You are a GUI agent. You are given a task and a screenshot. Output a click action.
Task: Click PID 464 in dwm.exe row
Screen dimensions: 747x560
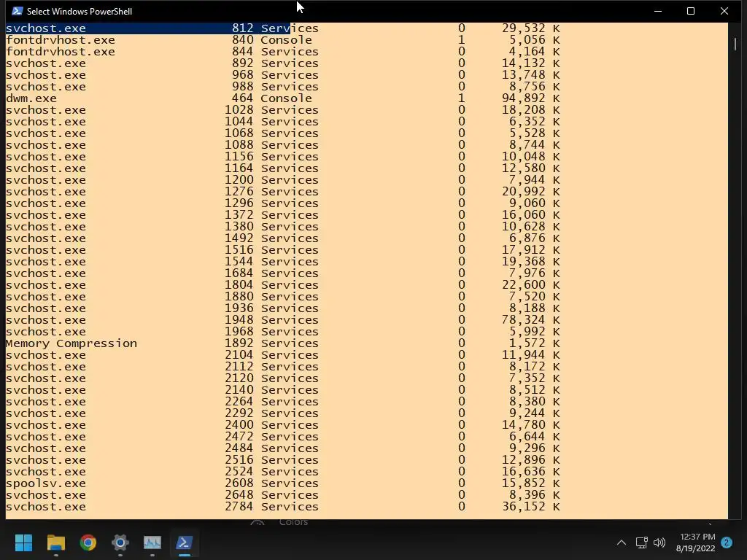[242, 98]
